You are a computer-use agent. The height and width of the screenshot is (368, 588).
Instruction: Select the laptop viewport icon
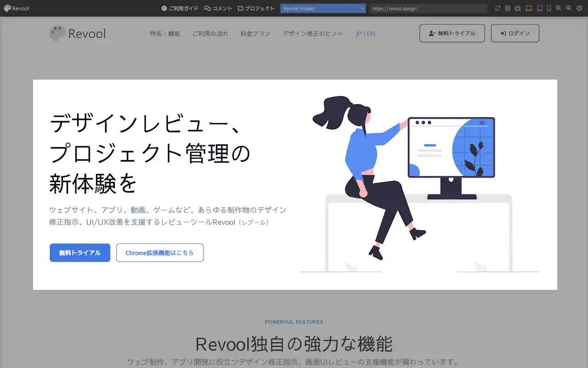pyautogui.click(x=529, y=8)
